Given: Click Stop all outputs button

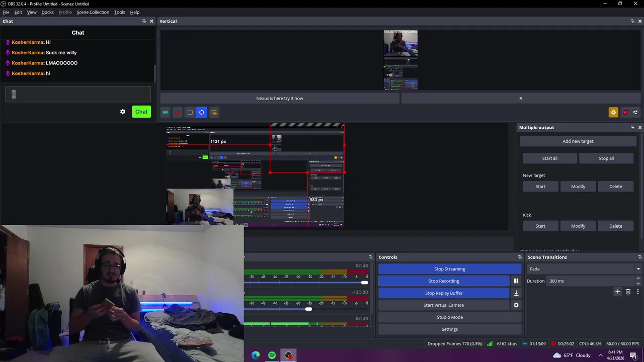Looking at the screenshot, I should pyautogui.click(x=606, y=158).
